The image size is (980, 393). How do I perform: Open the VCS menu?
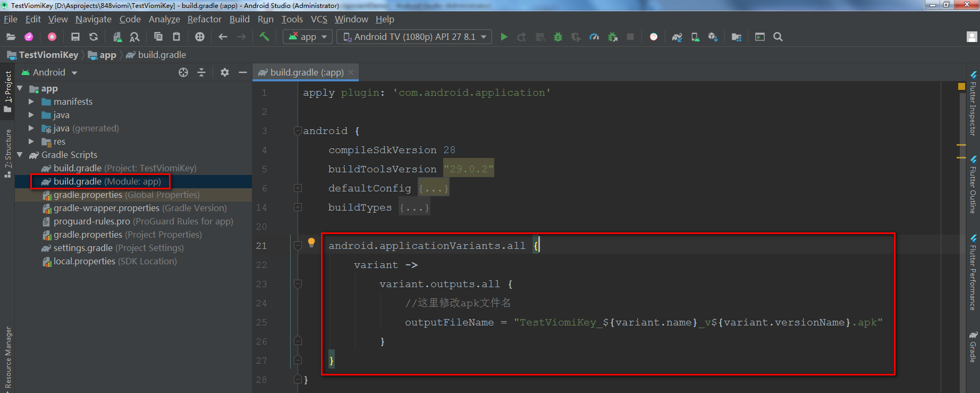pos(319,19)
